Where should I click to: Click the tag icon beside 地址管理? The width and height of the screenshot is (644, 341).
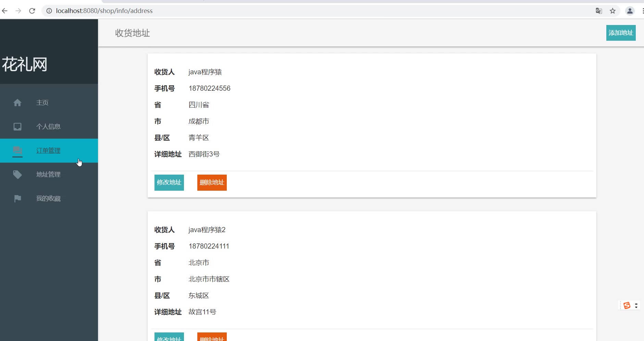[17, 175]
